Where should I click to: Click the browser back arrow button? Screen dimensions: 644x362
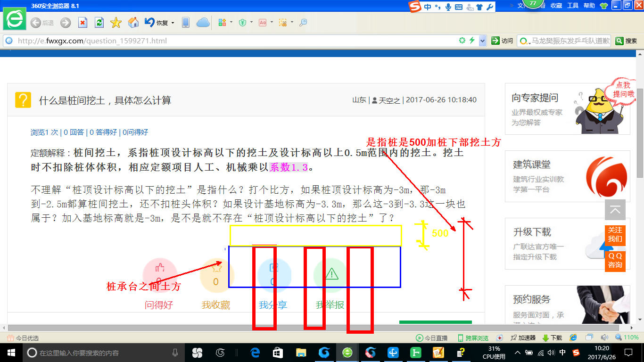pyautogui.click(x=35, y=23)
